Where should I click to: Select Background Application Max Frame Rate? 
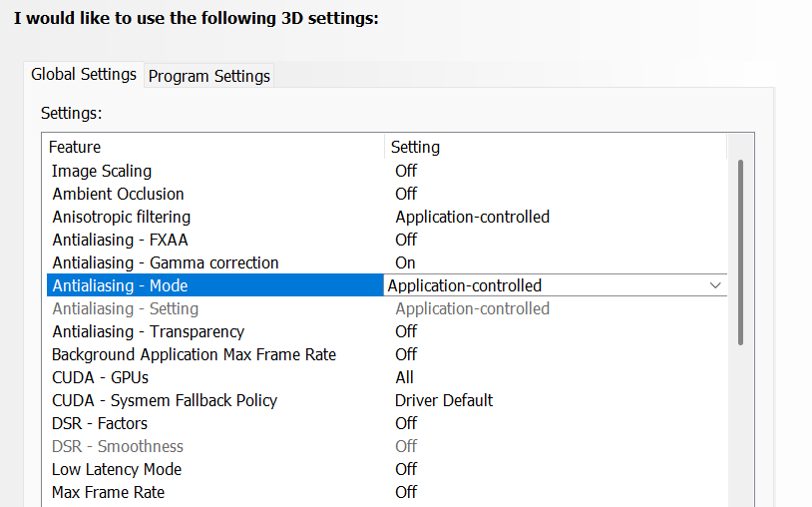pos(194,354)
